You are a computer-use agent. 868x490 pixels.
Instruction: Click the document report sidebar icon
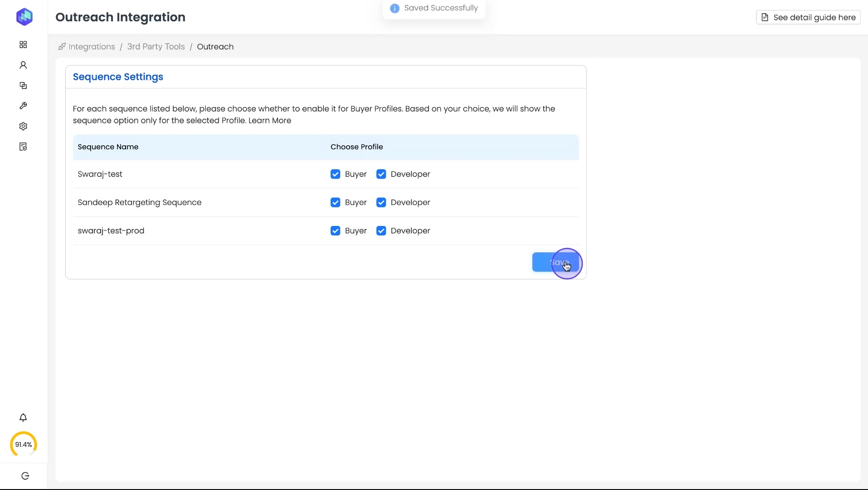tap(23, 147)
